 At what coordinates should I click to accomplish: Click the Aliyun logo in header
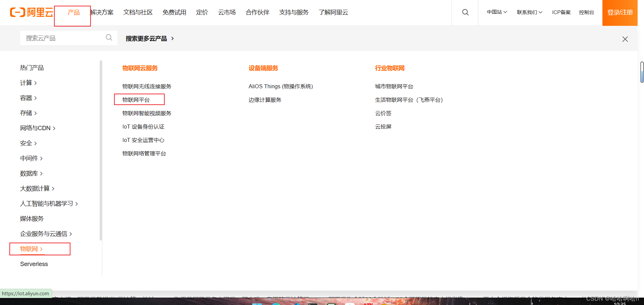[32, 12]
